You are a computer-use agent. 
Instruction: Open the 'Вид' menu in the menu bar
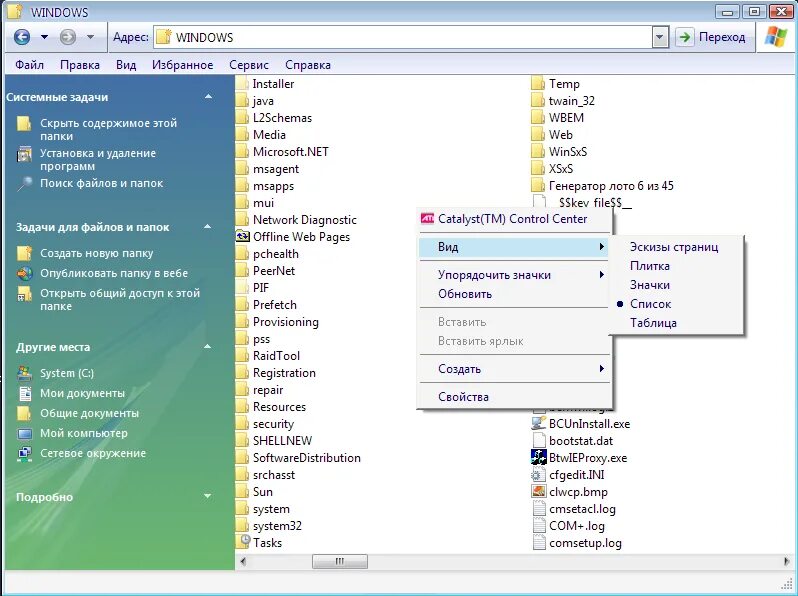pos(126,65)
